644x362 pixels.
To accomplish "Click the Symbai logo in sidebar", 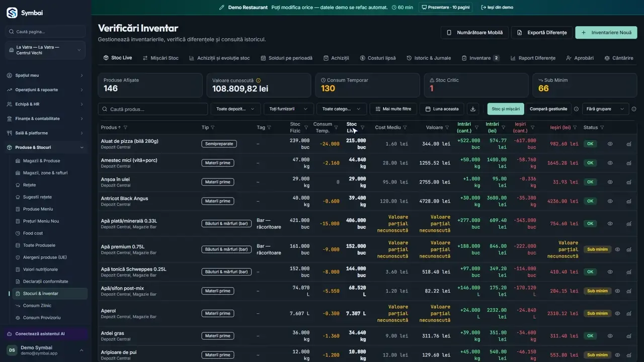I will [12, 13].
